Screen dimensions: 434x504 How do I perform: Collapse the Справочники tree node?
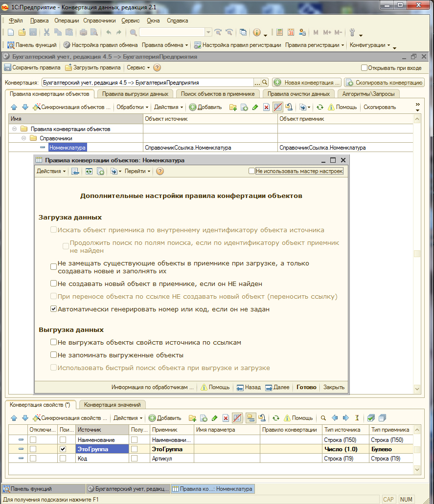(23, 138)
